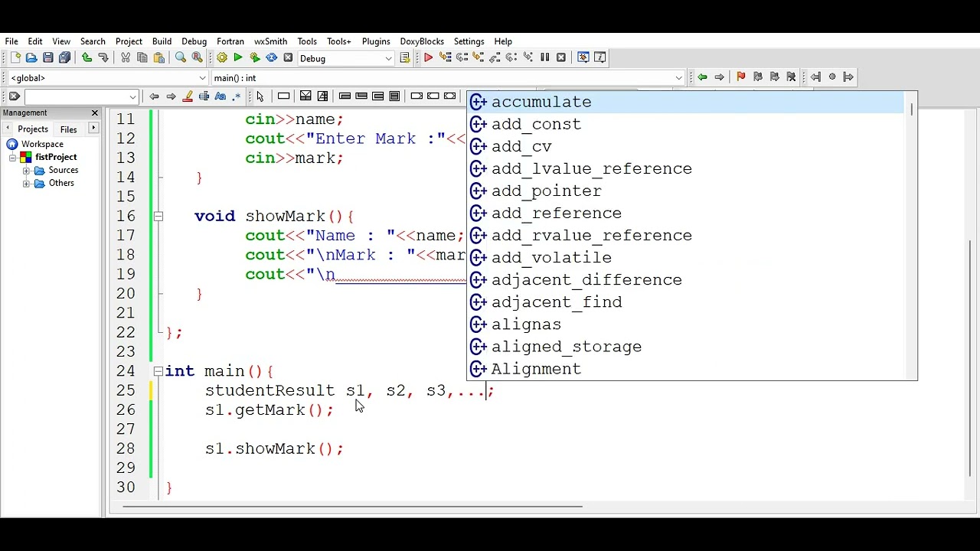980x551 pixels.
Task: Open the Settings menu
Action: click(469, 41)
